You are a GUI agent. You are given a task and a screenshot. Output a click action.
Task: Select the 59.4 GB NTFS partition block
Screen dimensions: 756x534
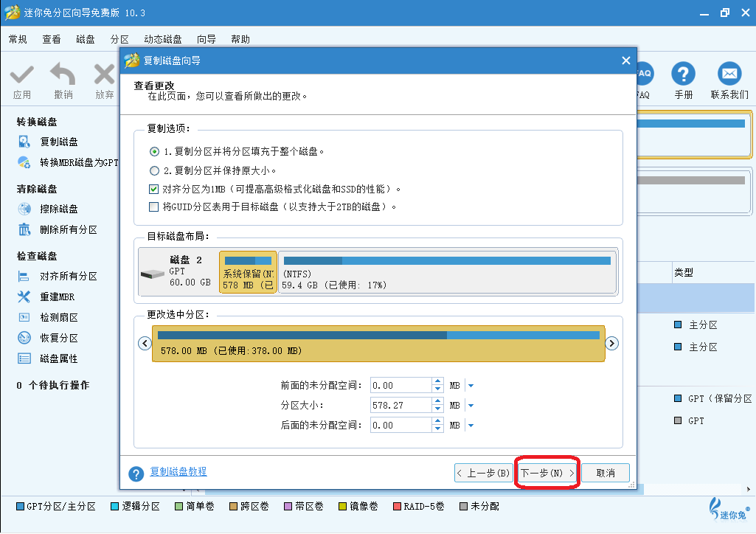448,272
